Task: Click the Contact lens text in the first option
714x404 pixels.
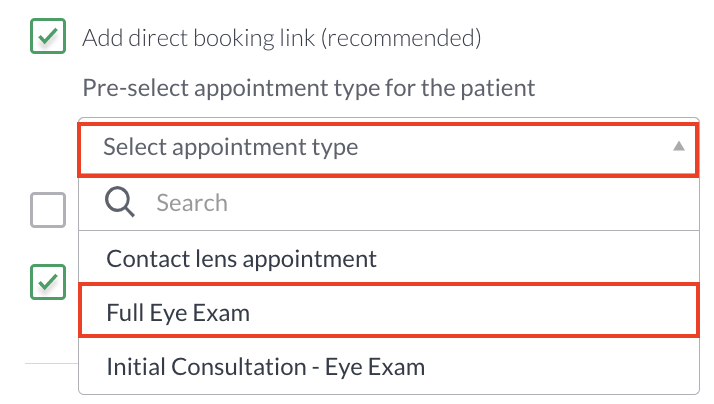Action: (172, 258)
